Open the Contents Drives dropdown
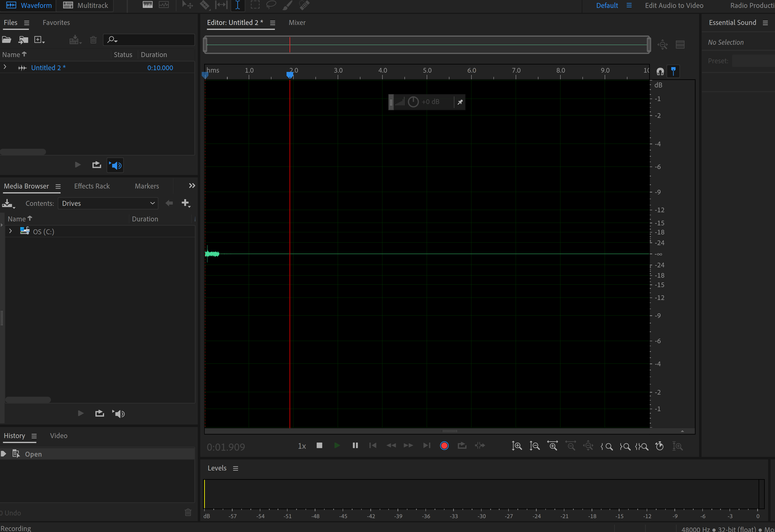This screenshot has width=775, height=532. 107,203
